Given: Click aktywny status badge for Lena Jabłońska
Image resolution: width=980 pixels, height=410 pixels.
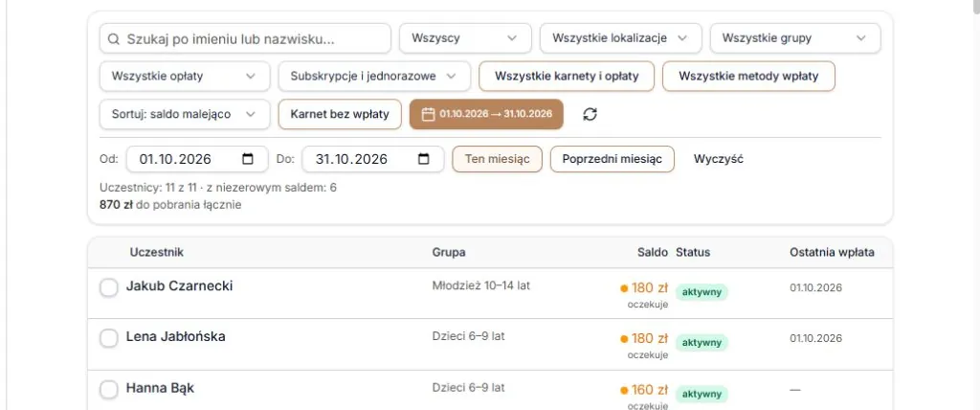Looking at the screenshot, I should 702,343.
